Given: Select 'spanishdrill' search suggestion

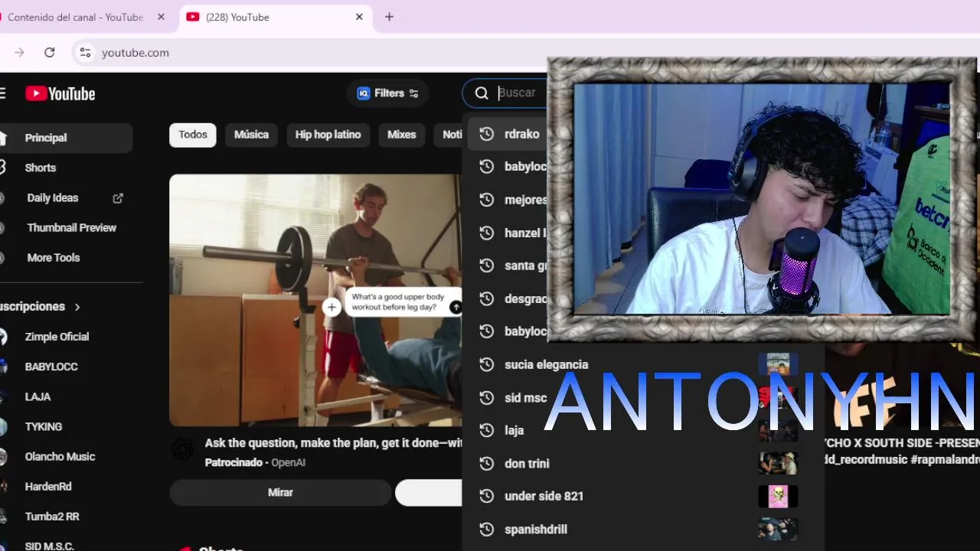Looking at the screenshot, I should click(x=643, y=530).
